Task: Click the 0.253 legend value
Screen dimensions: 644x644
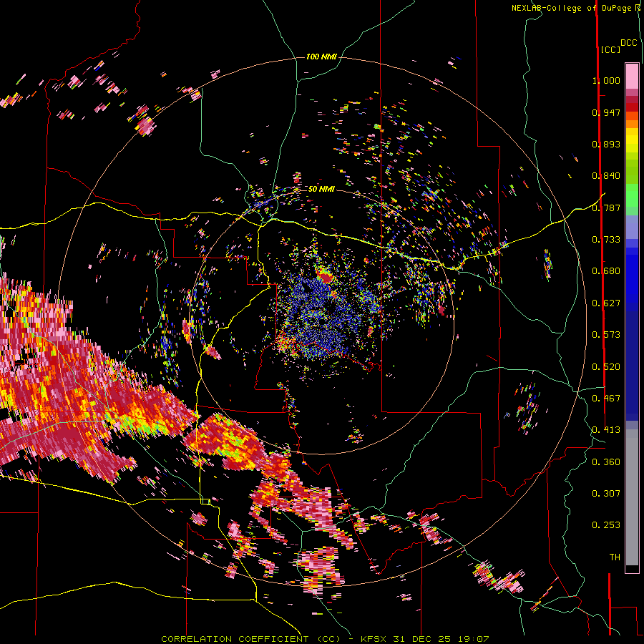Action: coord(606,525)
